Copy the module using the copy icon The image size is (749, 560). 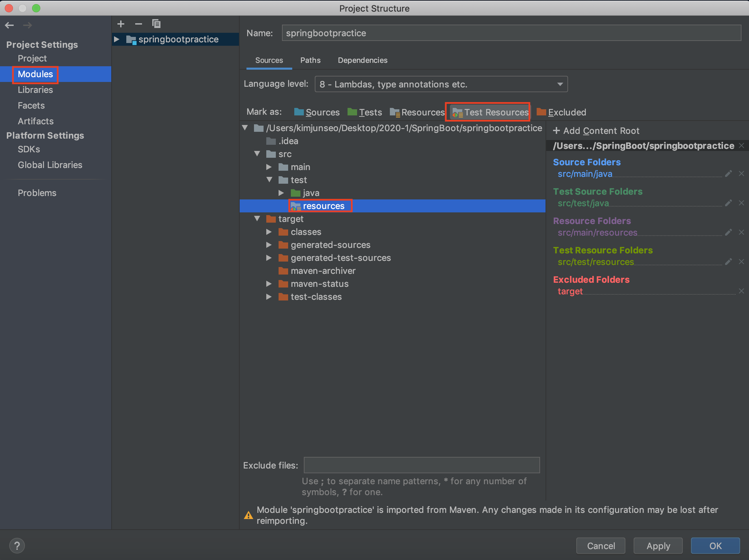coord(156,24)
